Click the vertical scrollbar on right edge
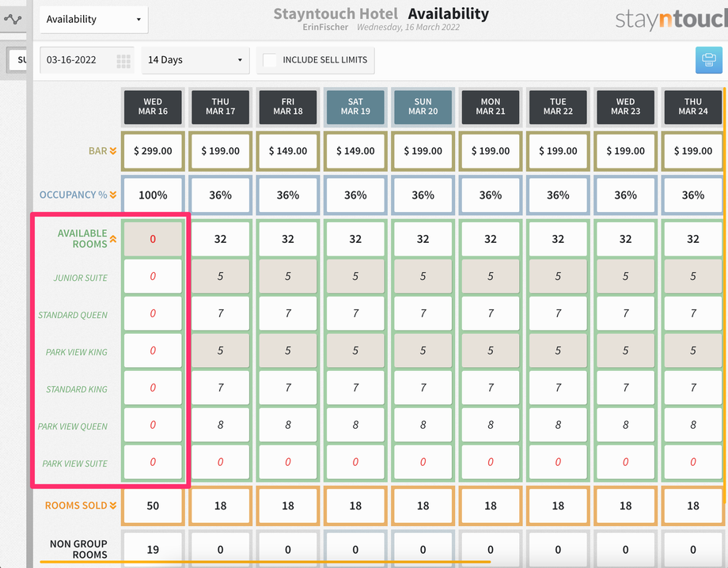The width and height of the screenshot is (728, 568). [725, 296]
